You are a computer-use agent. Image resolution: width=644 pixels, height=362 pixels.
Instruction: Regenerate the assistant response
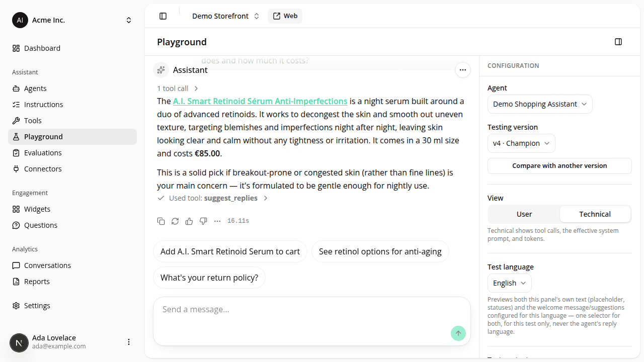point(175,221)
